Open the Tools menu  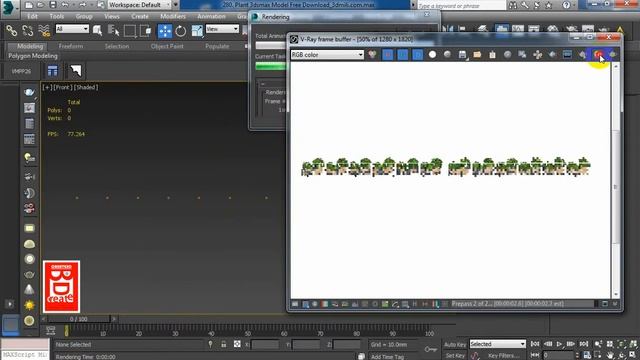point(56,16)
